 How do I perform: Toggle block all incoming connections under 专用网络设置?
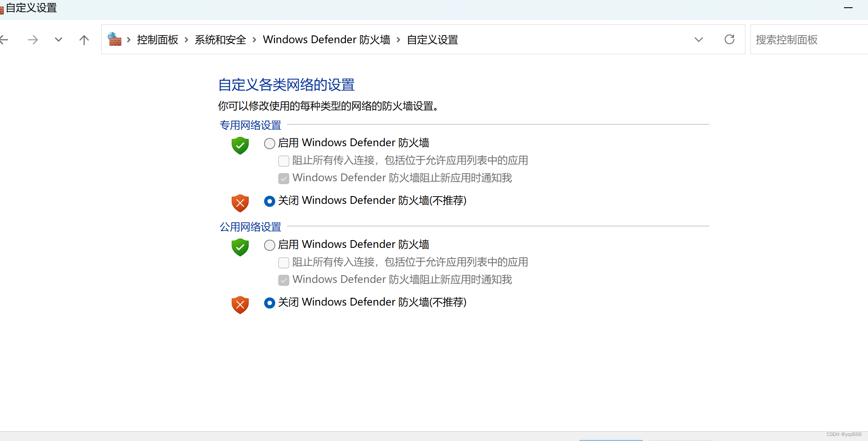coord(284,161)
